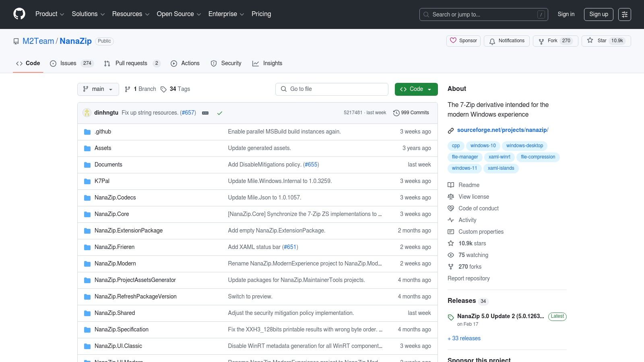This screenshot has width=644, height=362.
Task: Open the main branch selector dropdown
Action: (x=98, y=89)
